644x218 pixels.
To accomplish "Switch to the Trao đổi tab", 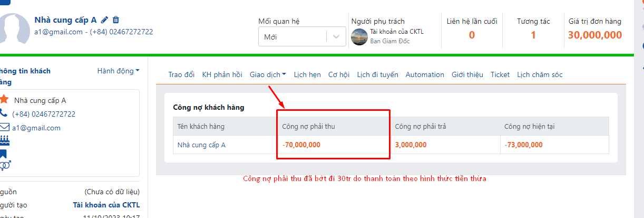I will (181, 74).
